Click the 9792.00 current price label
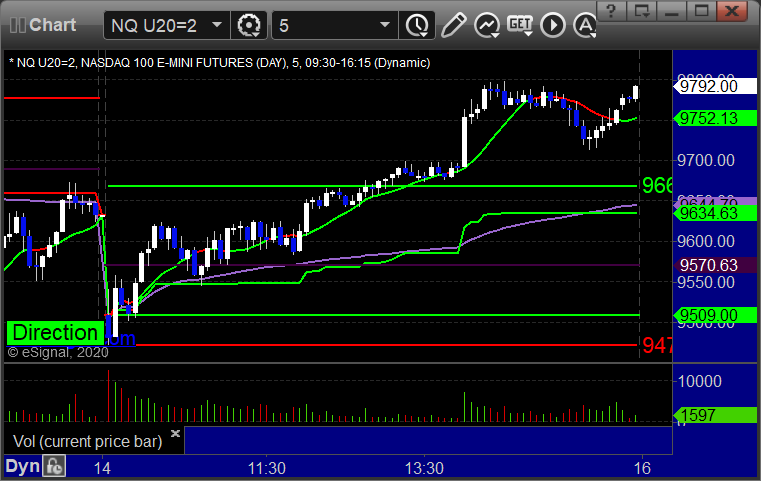 pyautogui.click(x=714, y=86)
